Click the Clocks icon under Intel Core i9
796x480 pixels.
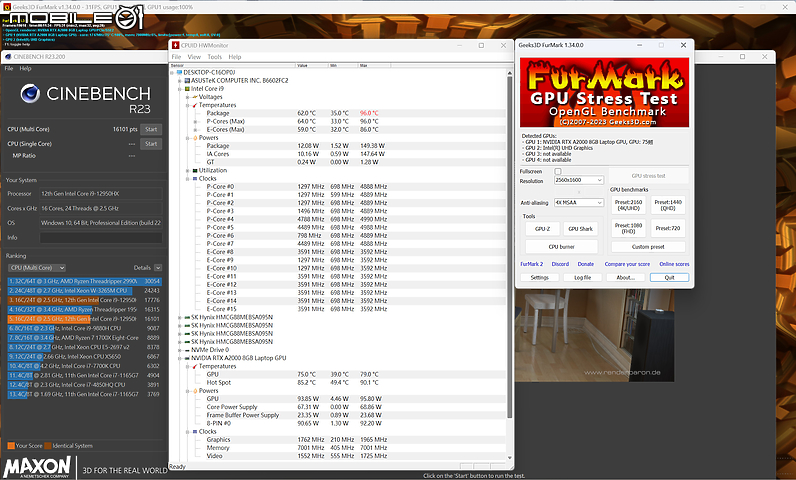pyautogui.click(x=194, y=179)
